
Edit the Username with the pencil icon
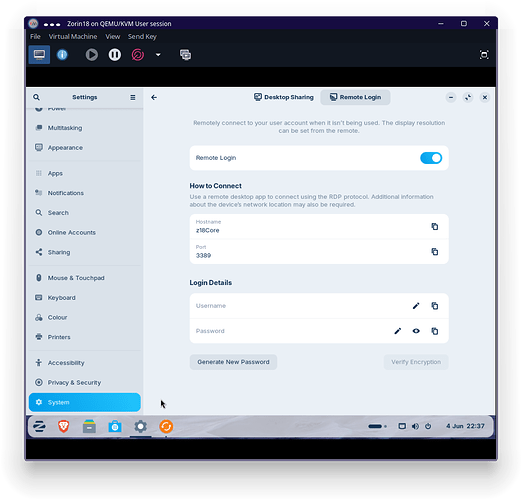[416, 306]
